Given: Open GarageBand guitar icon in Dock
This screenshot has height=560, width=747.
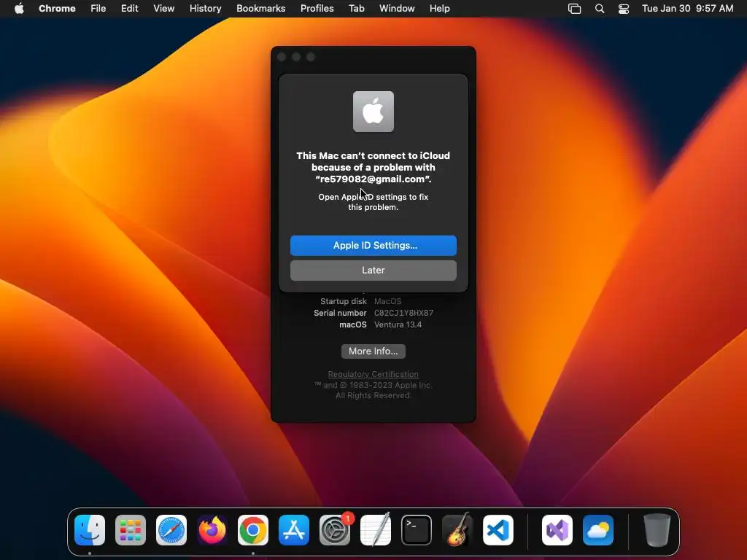Looking at the screenshot, I should (457, 530).
